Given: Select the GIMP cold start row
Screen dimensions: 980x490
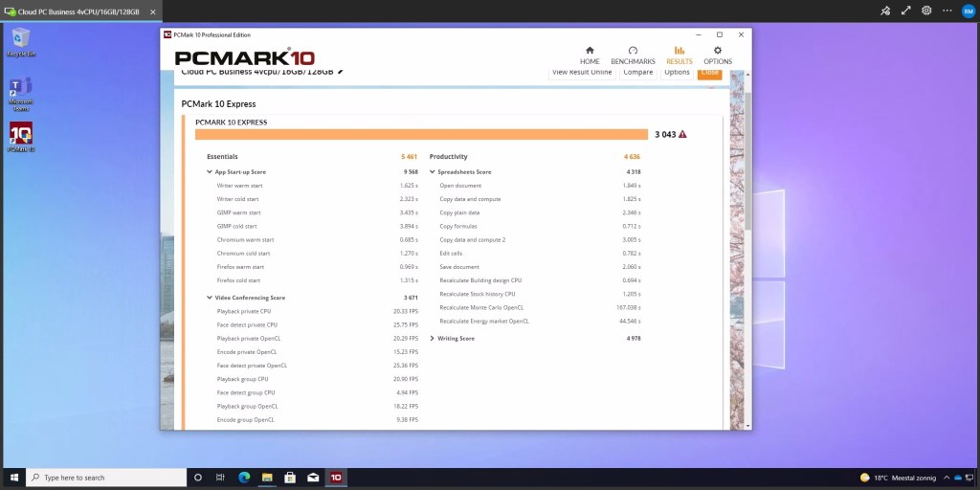Looking at the screenshot, I should (x=318, y=226).
